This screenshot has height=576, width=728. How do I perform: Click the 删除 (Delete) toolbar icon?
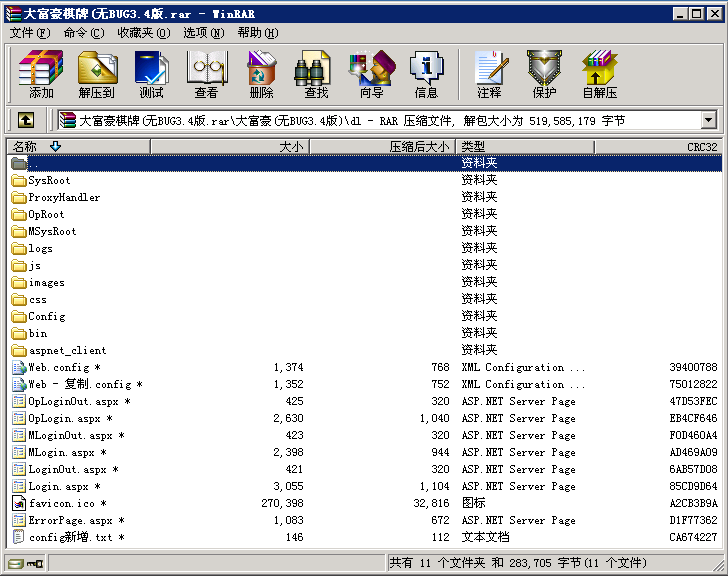coord(261,74)
